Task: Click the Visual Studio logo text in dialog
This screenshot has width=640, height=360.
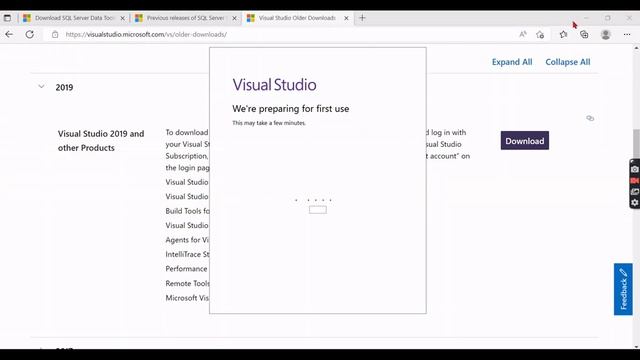Action: [274, 85]
